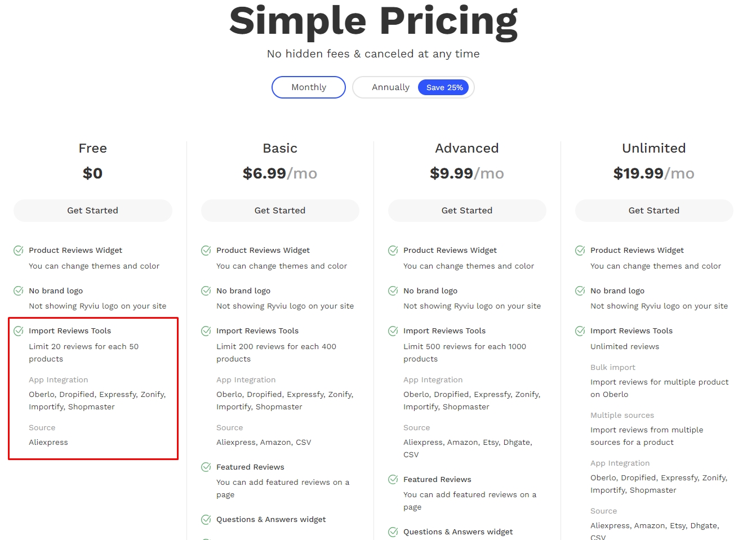This screenshot has height=540, width=756.
Task: Click Get Started under Unlimited plan
Action: point(654,211)
